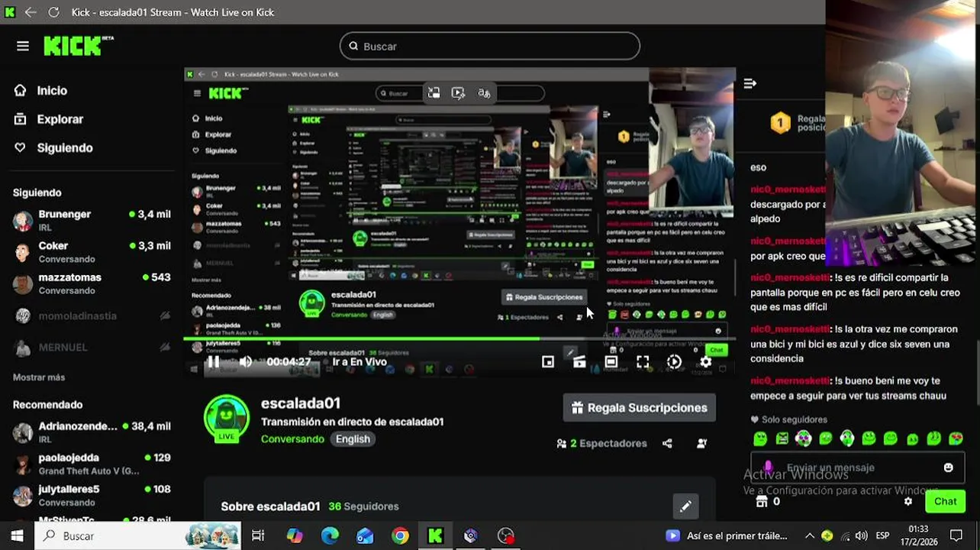
Task: Open the Kick app on the taskbar
Action: coord(435,536)
